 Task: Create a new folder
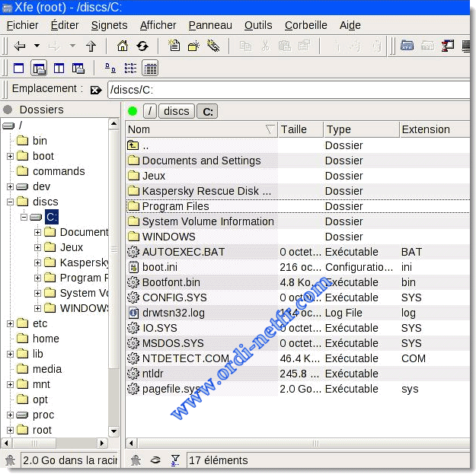point(193,46)
